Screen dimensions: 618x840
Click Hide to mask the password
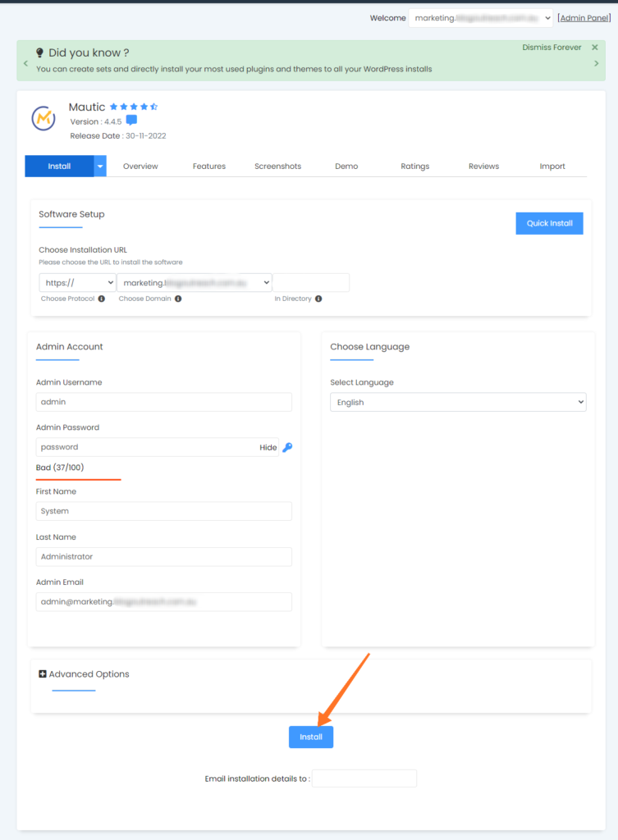pos(268,447)
